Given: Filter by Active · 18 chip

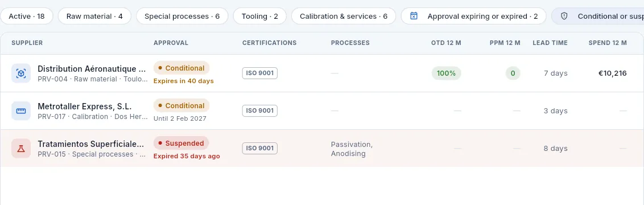Looking at the screenshot, I should (27, 17).
